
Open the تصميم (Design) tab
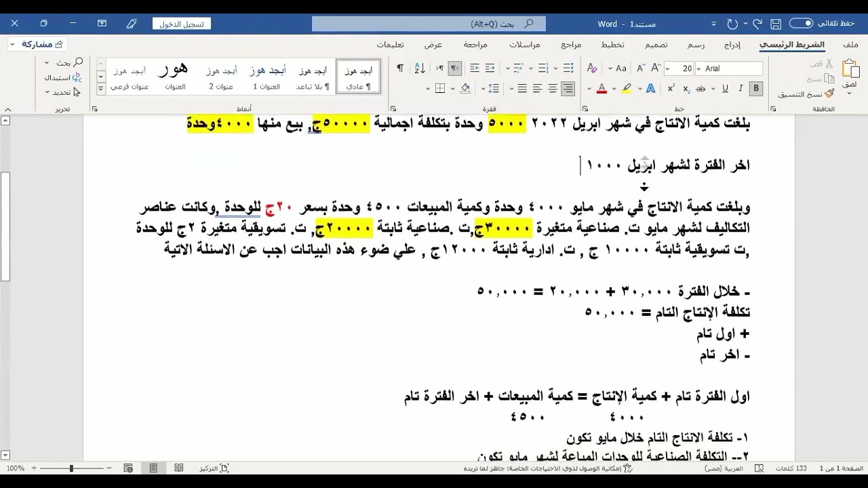(x=656, y=45)
